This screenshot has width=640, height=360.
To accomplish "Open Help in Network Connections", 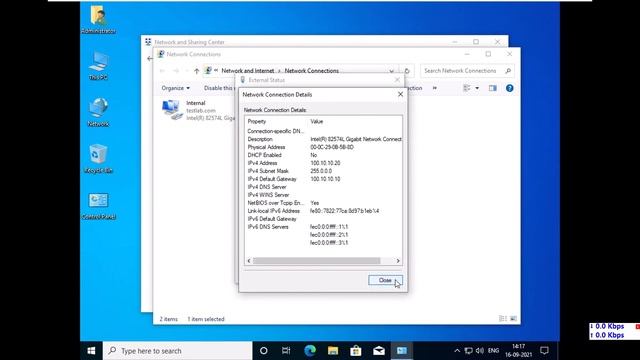I will coord(509,88).
